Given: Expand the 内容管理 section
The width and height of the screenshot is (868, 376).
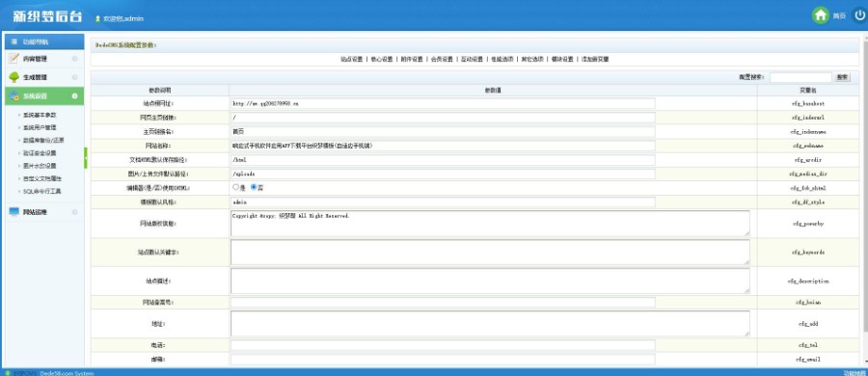Looking at the screenshot, I should click(74, 59).
